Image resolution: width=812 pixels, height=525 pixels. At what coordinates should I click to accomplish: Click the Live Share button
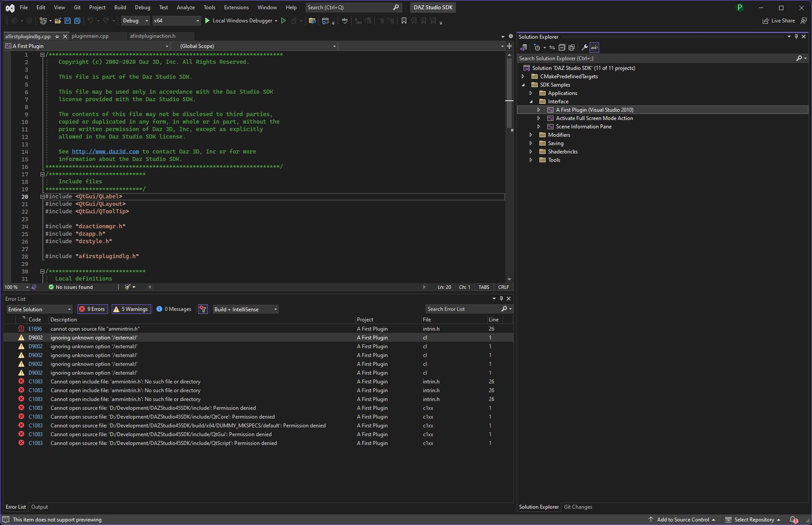pyautogui.click(x=779, y=21)
